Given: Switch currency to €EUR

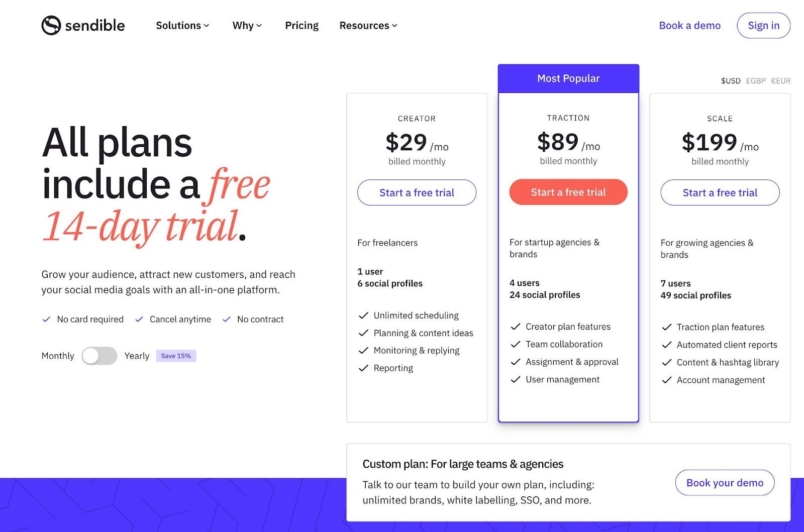Looking at the screenshot, I should [x=781, y=81].
